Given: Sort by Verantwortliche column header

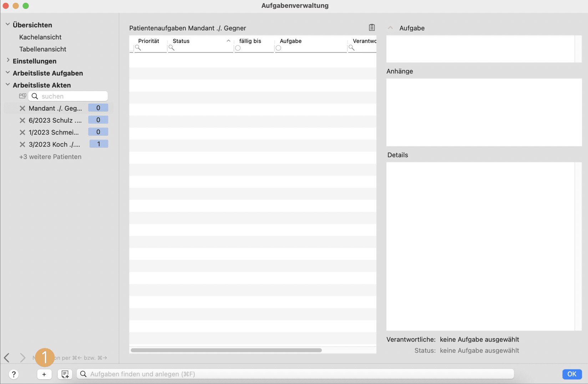Looking at the screenshot, I should point(365,41).
